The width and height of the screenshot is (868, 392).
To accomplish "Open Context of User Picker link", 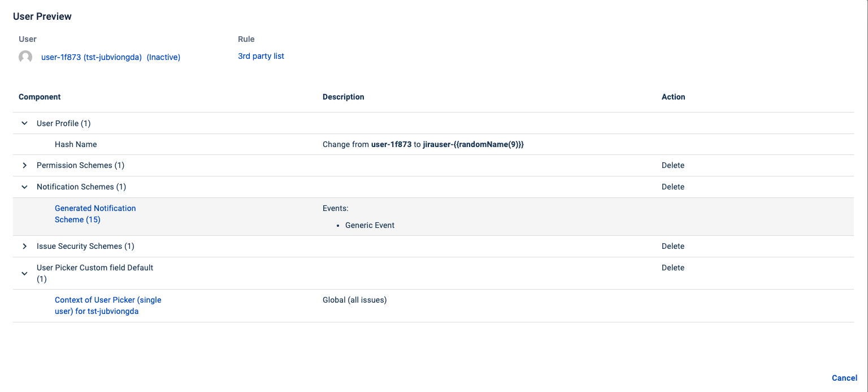I will [107, 305].
